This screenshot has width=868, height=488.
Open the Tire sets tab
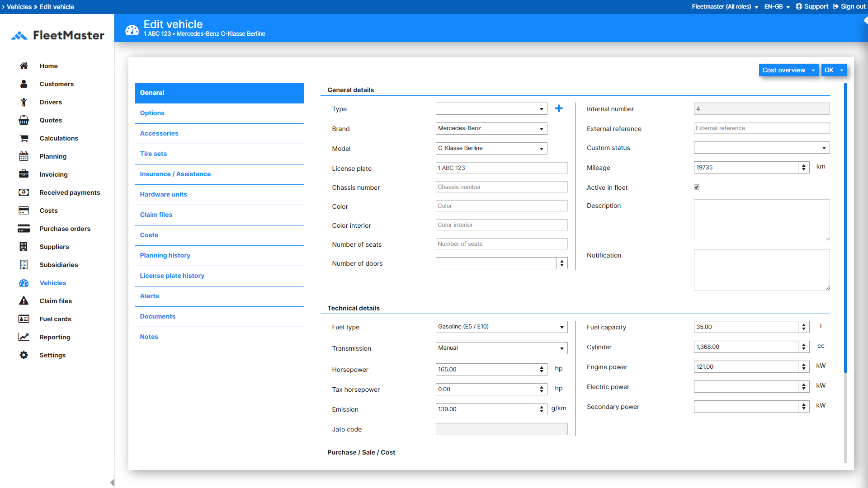pyautogui.click(x=219, y=154)
